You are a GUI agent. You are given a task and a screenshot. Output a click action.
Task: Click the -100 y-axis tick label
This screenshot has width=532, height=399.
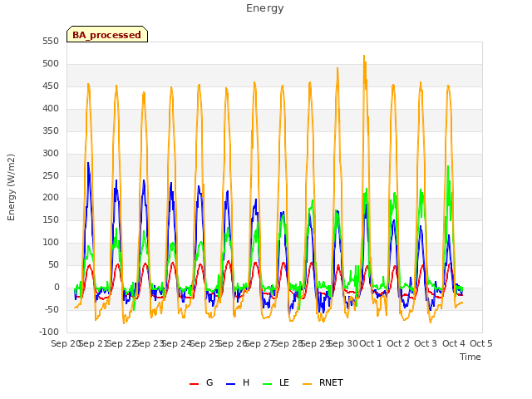(x=49, y=332)
